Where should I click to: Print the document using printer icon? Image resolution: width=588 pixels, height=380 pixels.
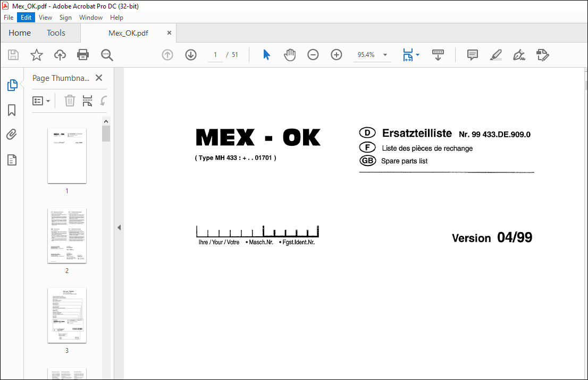(x=83, y=55)
